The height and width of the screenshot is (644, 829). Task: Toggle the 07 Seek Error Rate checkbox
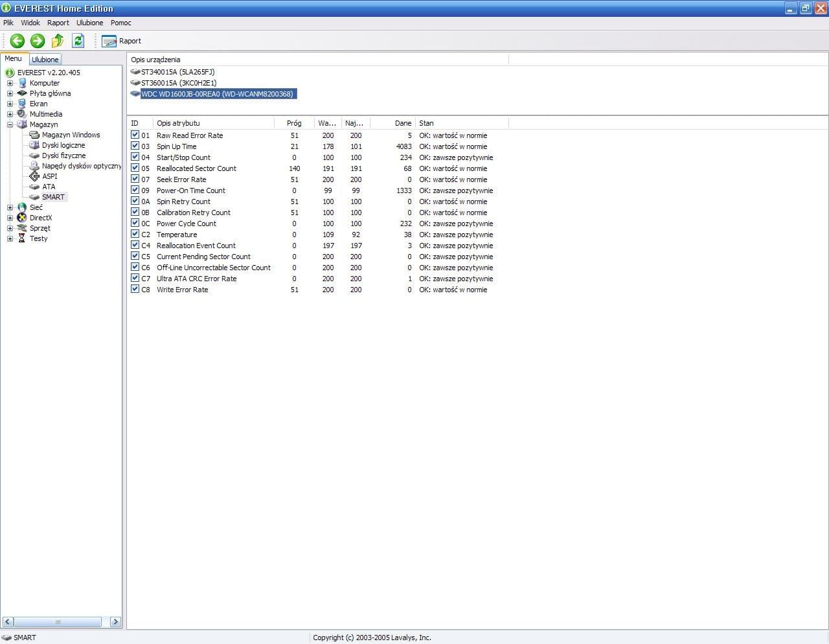(x=135, y=179)
